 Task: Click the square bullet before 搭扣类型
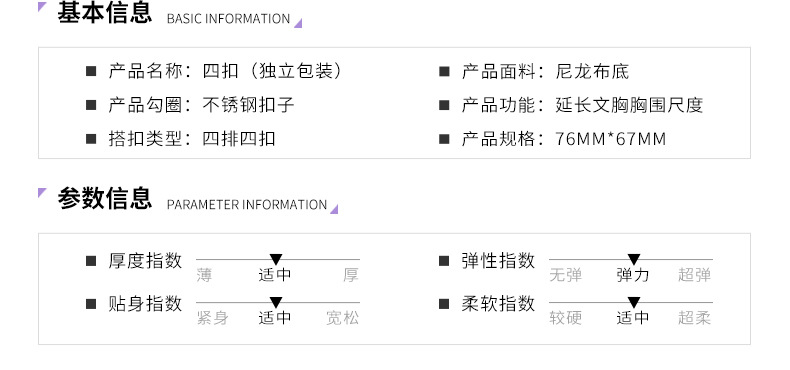point(91,139)
